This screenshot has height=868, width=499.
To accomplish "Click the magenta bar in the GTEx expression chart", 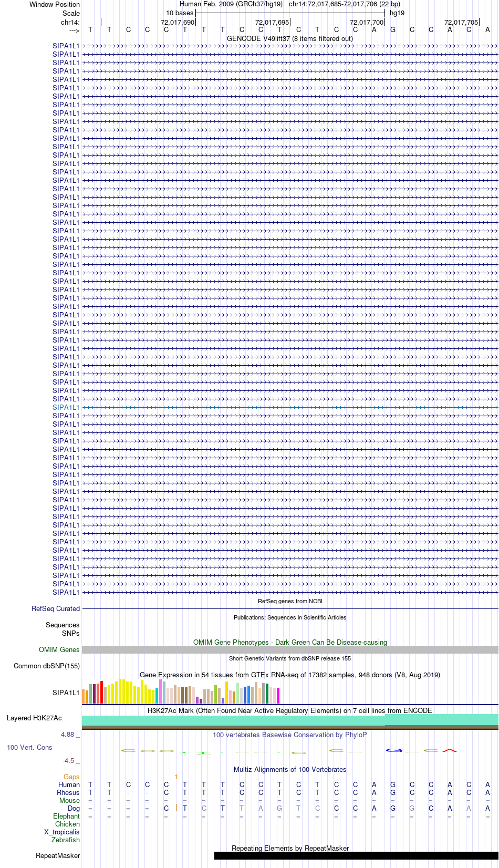I will [278, 696].
